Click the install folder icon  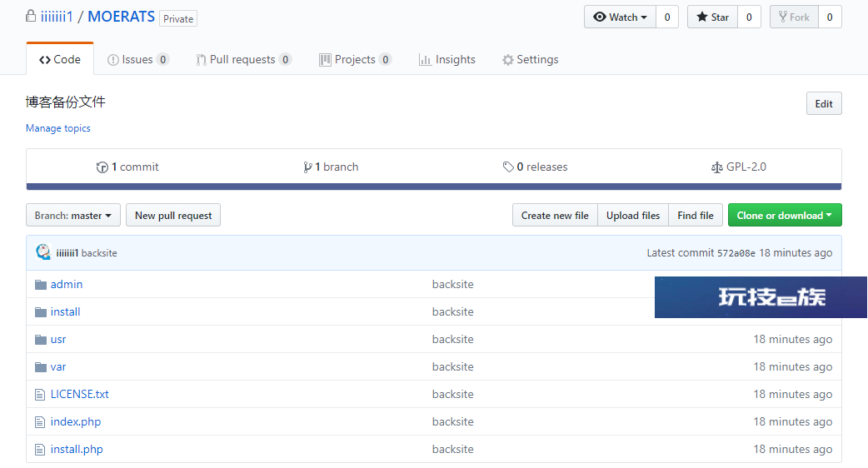[x=41, y=312]
